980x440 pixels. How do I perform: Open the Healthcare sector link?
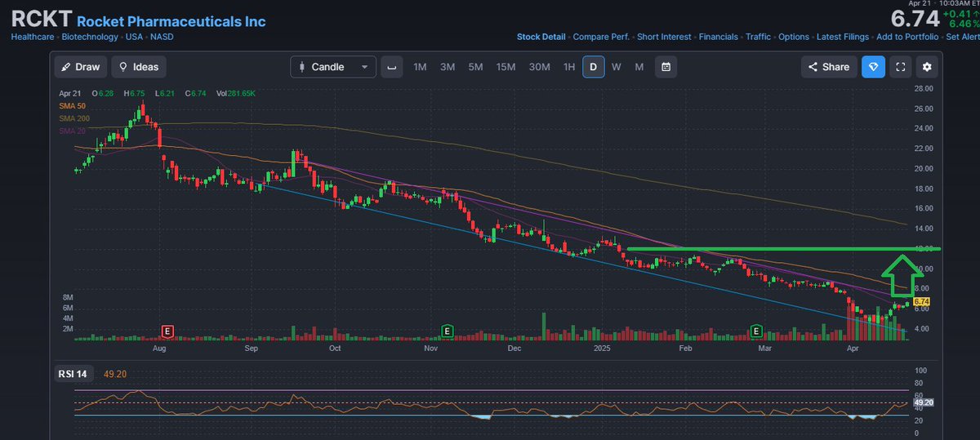point(33,37)
